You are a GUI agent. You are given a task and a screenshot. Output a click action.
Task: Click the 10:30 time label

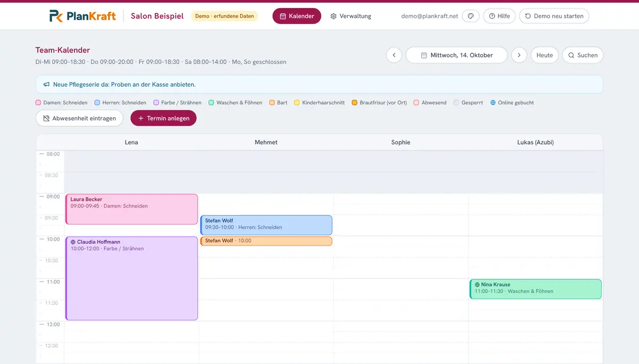pyautogui.click(x=52, y=260)
